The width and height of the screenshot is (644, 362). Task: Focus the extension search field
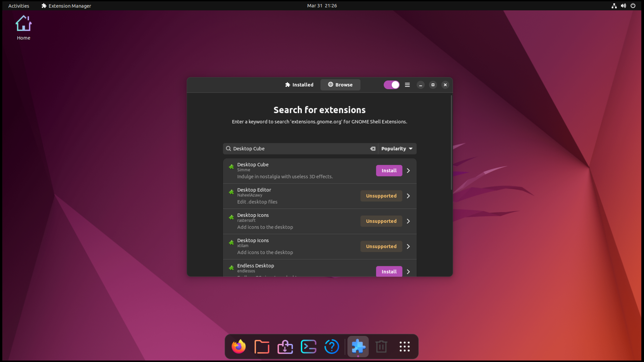coord(300,148)
